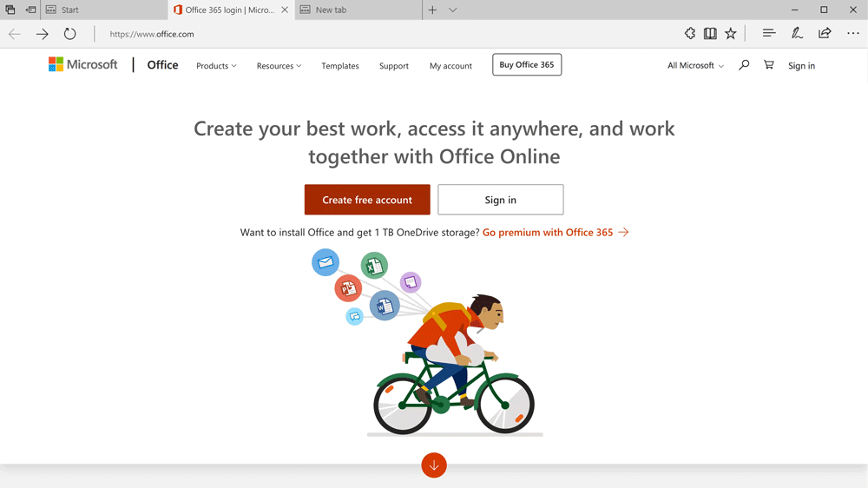868x488 pixels.
Task: Open the Edge Settings and more menu
Action: (x=853, y=33)
